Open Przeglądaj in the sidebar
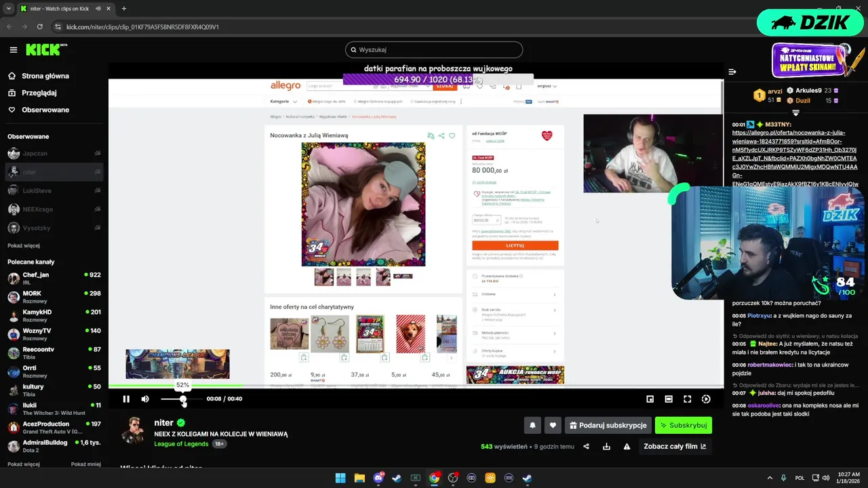The width and height of the screenshot is (868, 488). click(39, 93)
